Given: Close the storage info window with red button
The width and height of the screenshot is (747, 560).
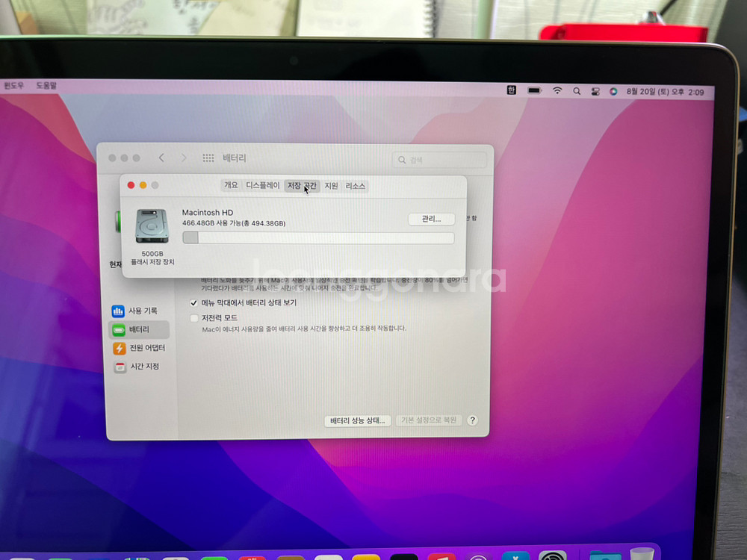Looking at the screenshot, I should click(131, 184).
